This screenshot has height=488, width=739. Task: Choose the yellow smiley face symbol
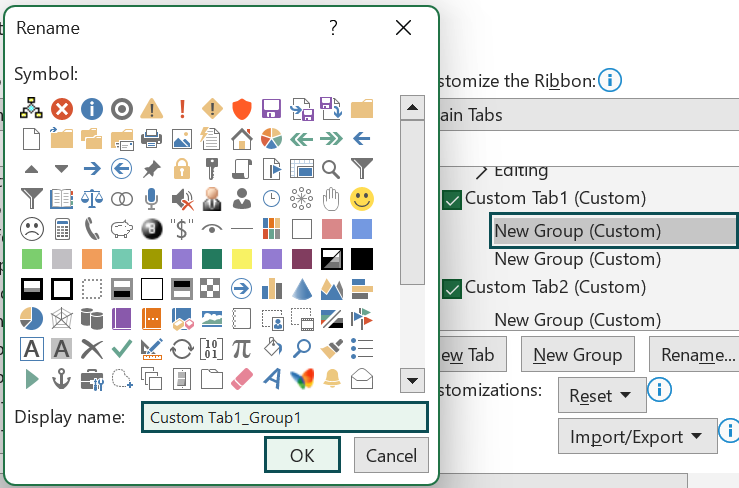click(361, 199)
